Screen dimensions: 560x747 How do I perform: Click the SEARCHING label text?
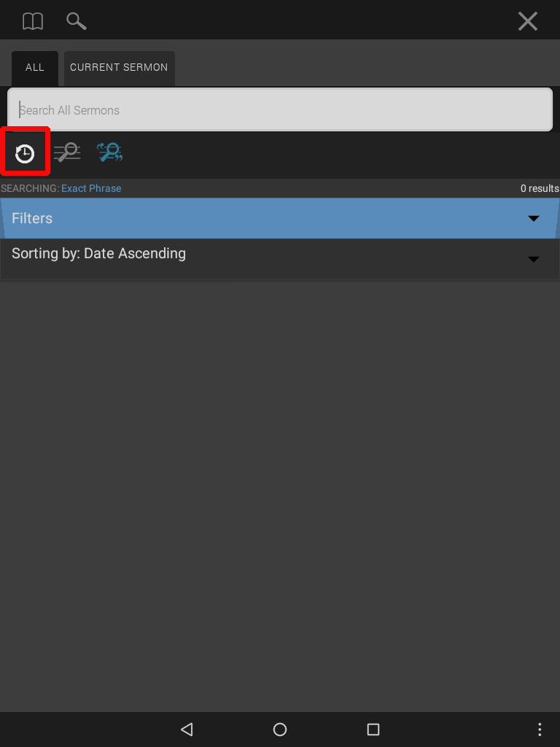[x=30, y=188]
